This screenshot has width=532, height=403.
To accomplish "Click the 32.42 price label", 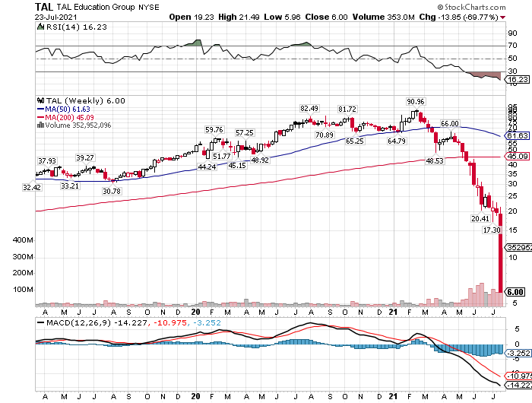I will (32, 187).
